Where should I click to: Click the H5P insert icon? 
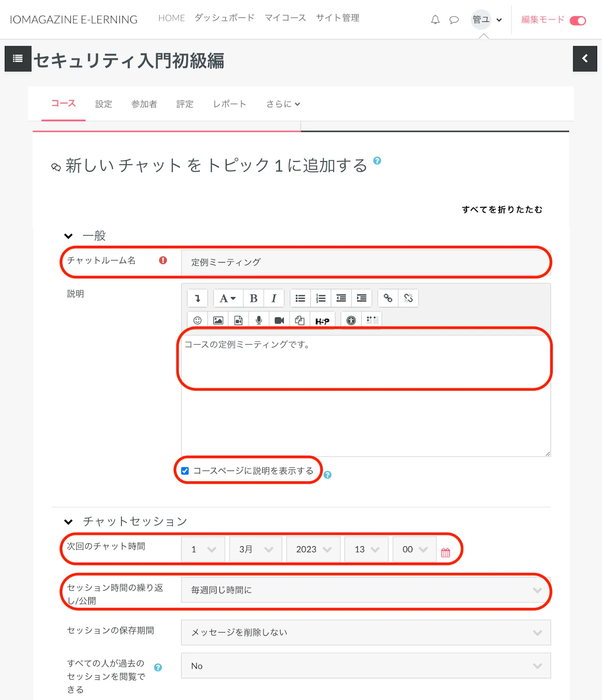pyautogui.click(x=322, y=321)
